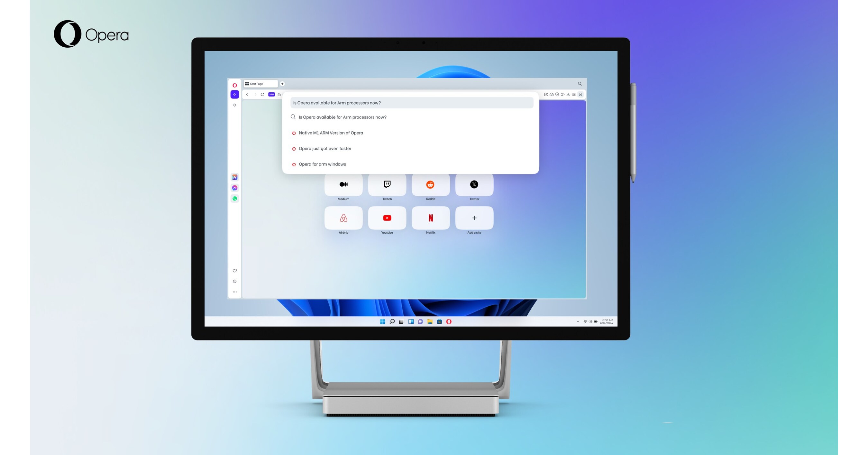Click the address bar input field
Viewport: 868px width, 455px height.
pos(410,103)
